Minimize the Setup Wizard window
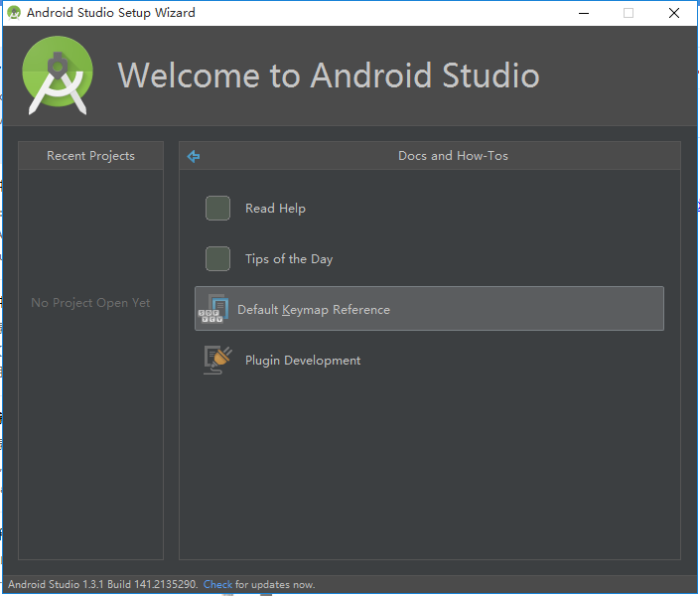Viewport: 700px width, 596px height. tap(584, 13)
